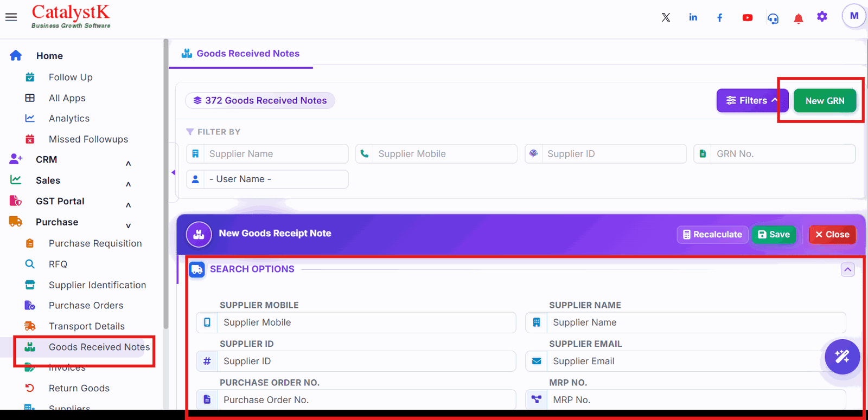Open Missed Followups in the sidebar
This screenshot has width=868, height=420.
88,139
